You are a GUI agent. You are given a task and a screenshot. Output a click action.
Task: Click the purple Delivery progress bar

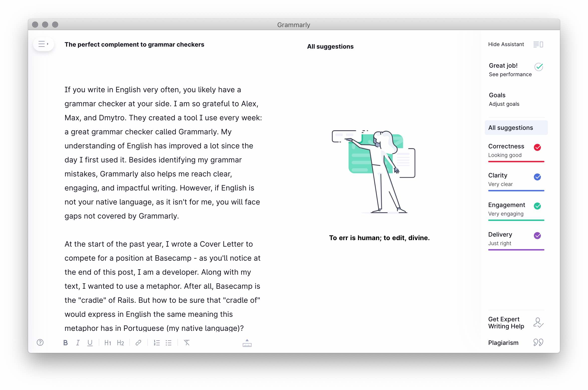pyautogui.click(x=516, y=250)
